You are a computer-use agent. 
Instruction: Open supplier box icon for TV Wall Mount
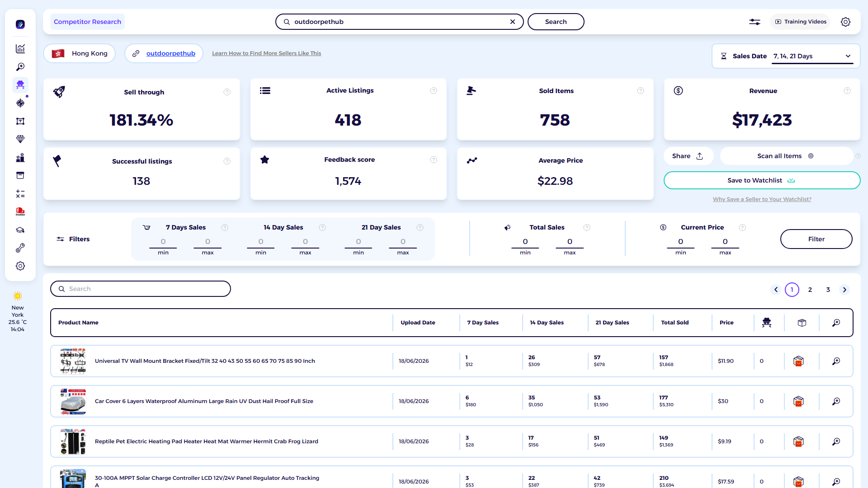point(798,361)
